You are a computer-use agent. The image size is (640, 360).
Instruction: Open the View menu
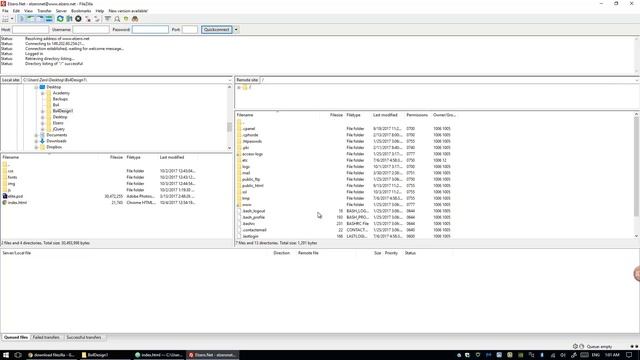coord(28,11)
